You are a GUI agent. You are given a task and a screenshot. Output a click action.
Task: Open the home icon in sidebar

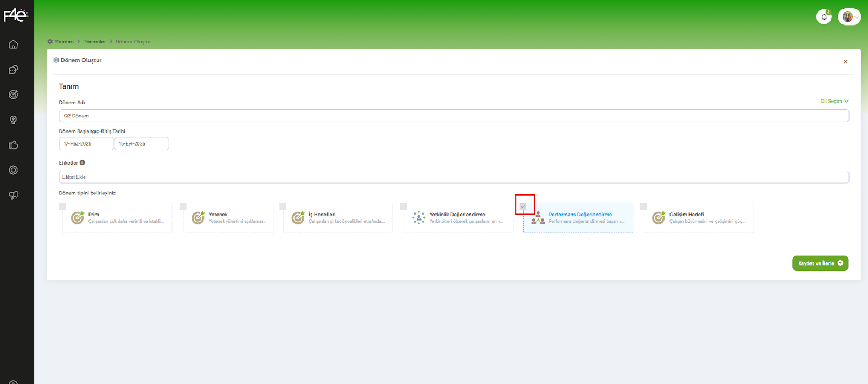14,45
